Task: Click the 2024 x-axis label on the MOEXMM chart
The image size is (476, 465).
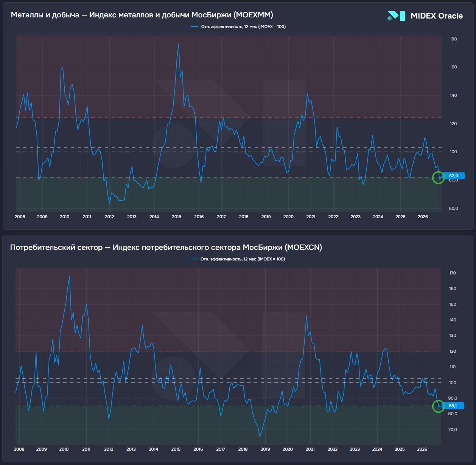Action: [x=378, y=217]
